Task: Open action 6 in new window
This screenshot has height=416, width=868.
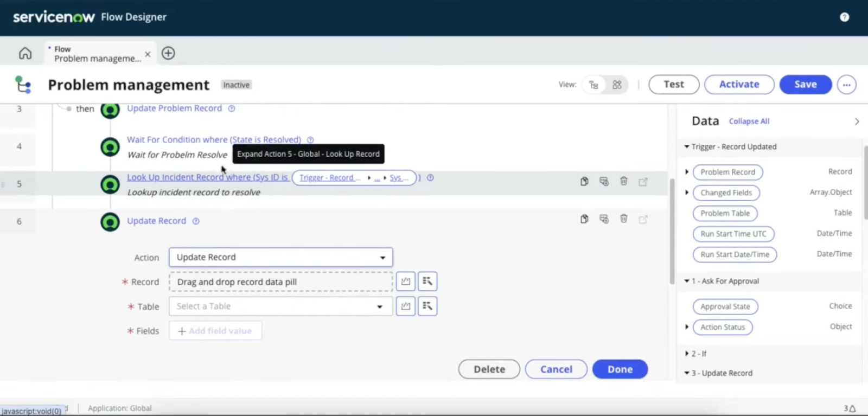Action: [x=643, y=220]
